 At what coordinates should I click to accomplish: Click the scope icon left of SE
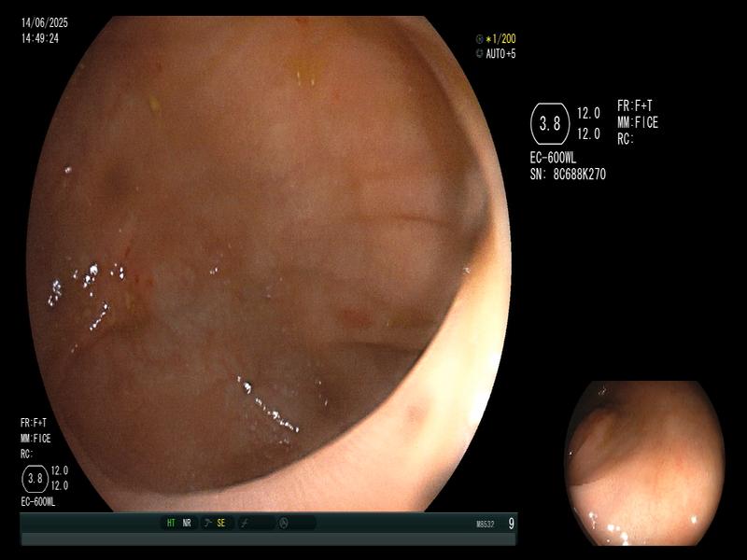[207, 523]
